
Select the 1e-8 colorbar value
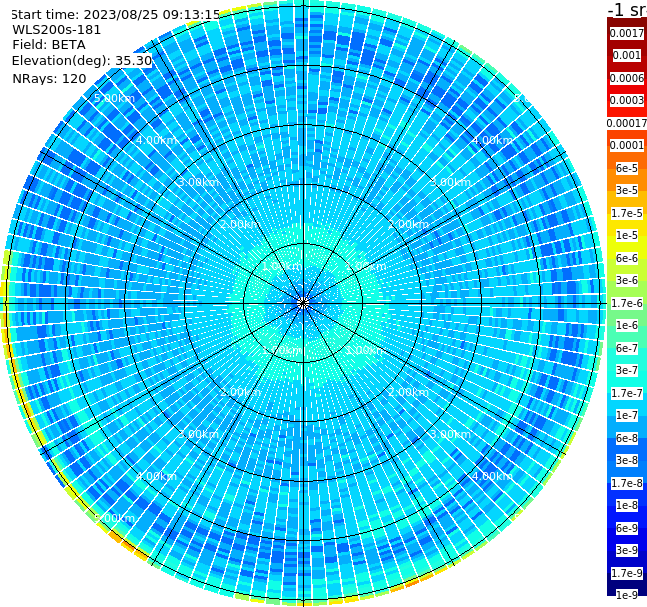click(627, 505)
